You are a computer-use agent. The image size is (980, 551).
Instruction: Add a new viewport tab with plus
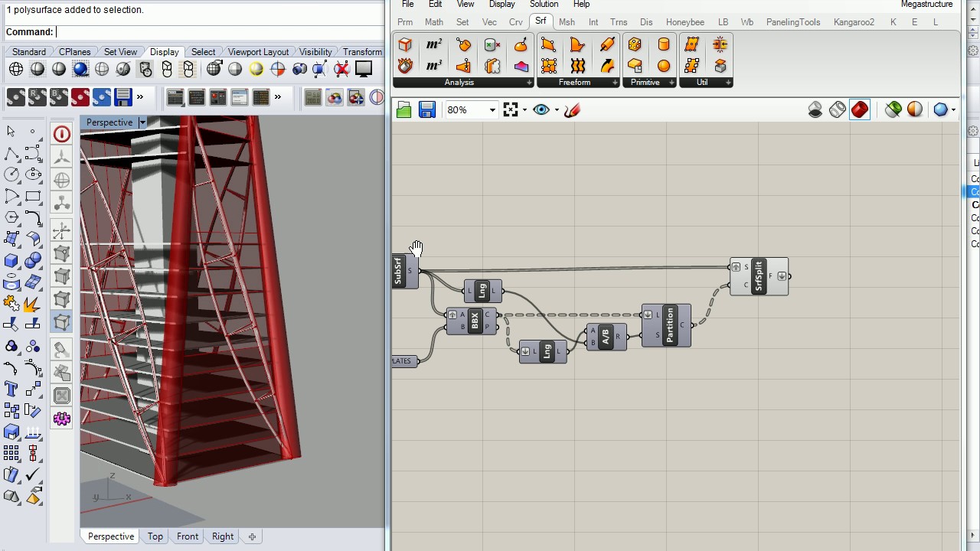[252, 536]
